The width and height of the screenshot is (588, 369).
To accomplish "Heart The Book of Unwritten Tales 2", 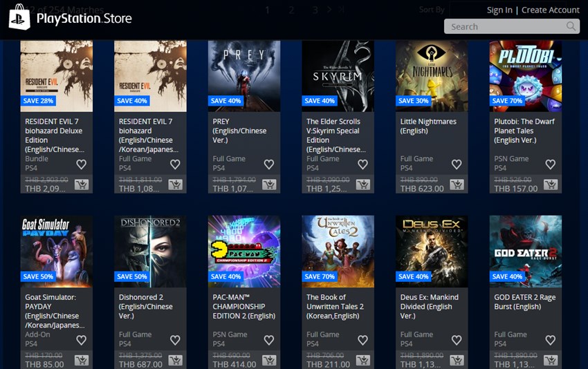I will (362, 340).
